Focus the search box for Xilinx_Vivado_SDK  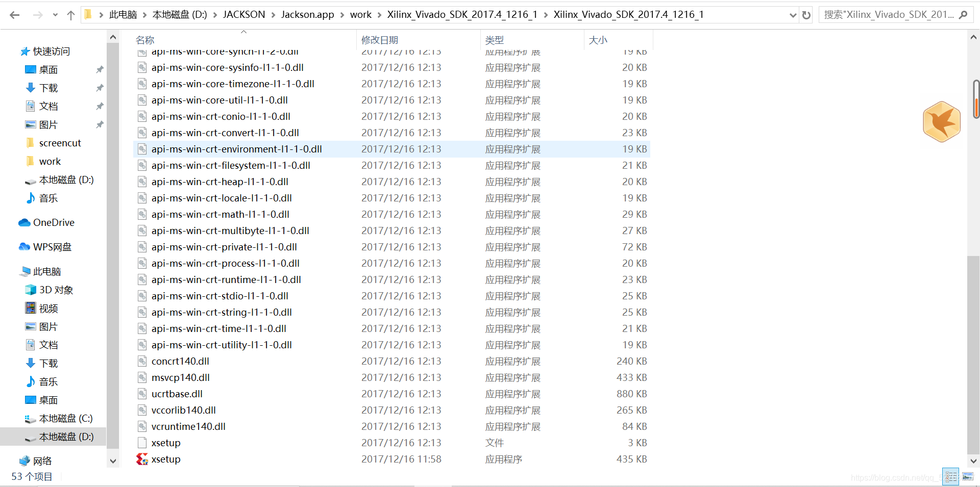[x=889, y=15]
